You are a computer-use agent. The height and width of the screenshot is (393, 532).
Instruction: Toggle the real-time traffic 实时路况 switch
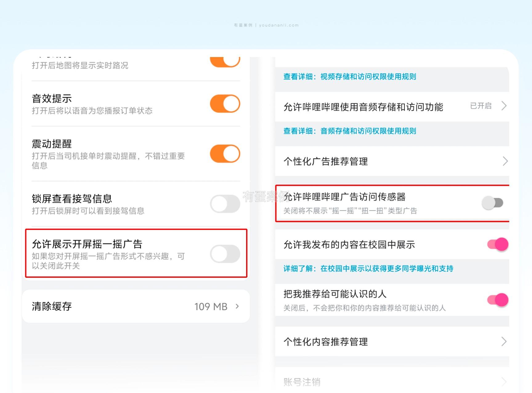(225, 62)
